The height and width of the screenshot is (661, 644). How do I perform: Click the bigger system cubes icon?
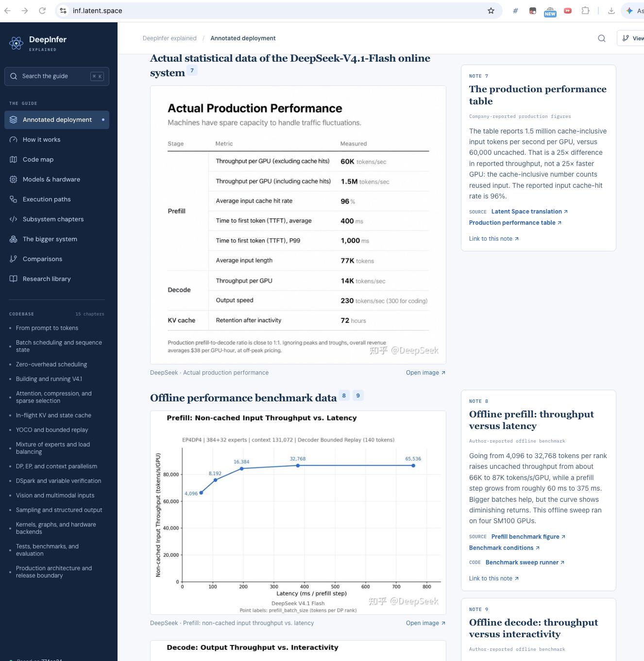click(x=14, y=239)
